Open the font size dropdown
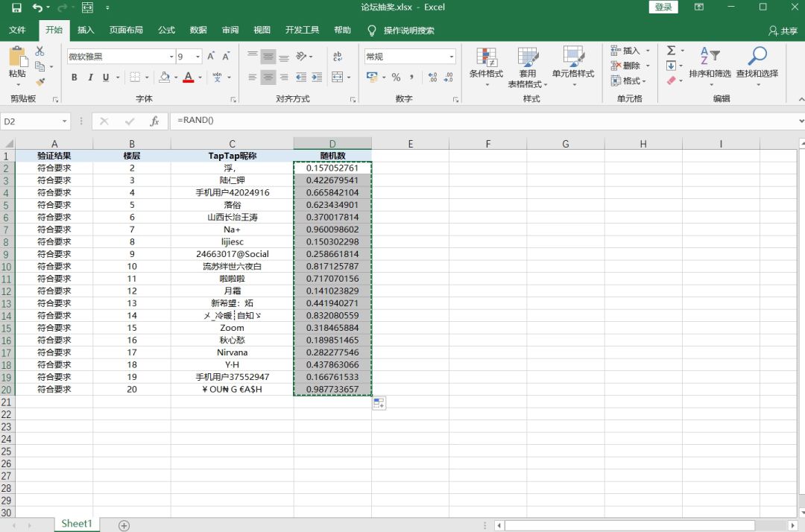 198,57
